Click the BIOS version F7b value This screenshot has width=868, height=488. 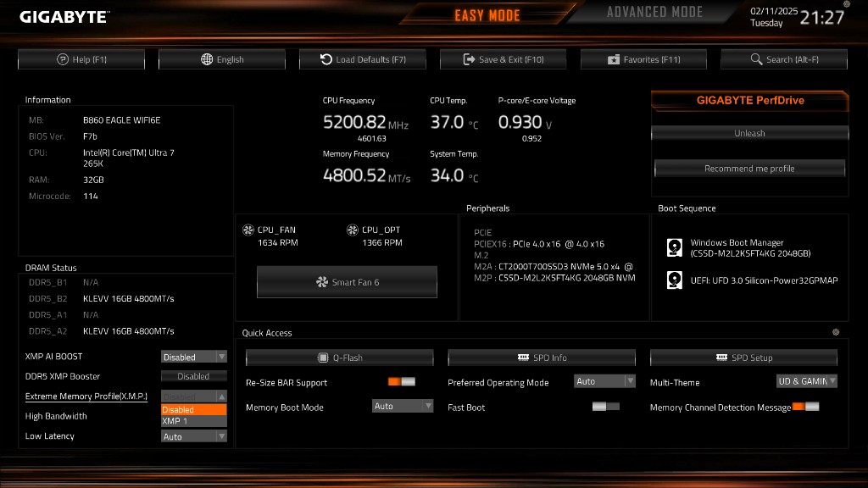coord(90,136)
